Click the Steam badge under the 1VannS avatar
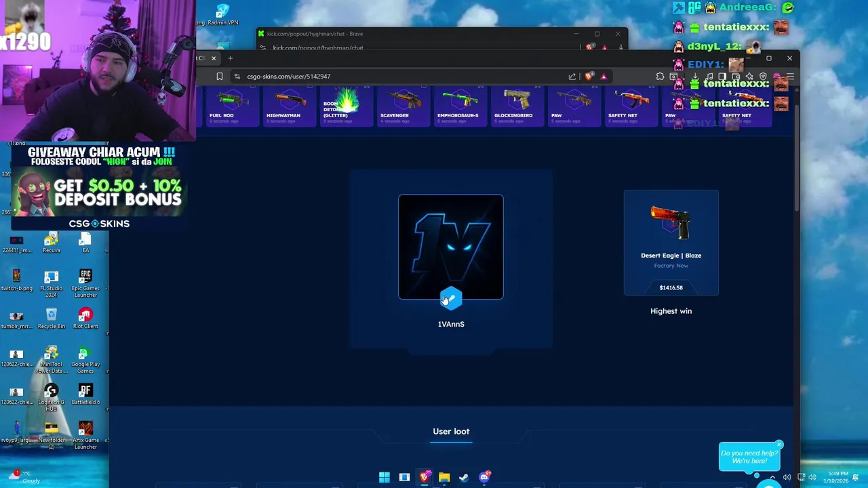868x488 pixels. [x=451, y=298]
